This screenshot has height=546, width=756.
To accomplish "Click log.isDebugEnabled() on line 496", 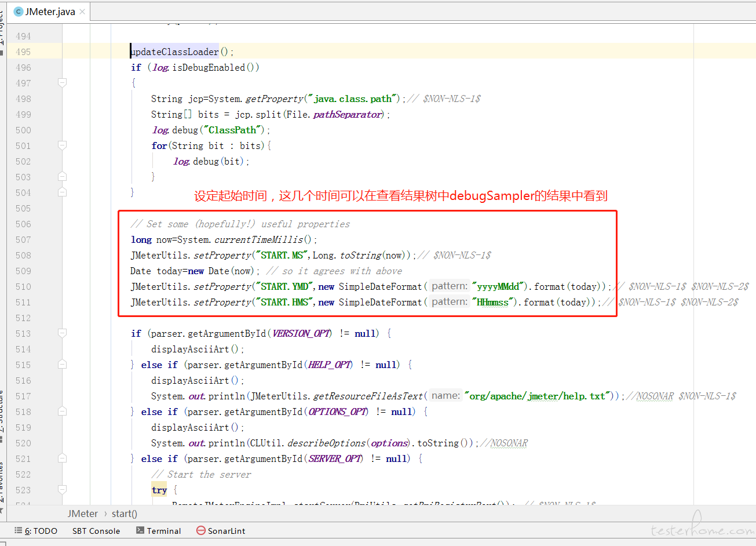I will pyautogui.click(x=206, y=67).
